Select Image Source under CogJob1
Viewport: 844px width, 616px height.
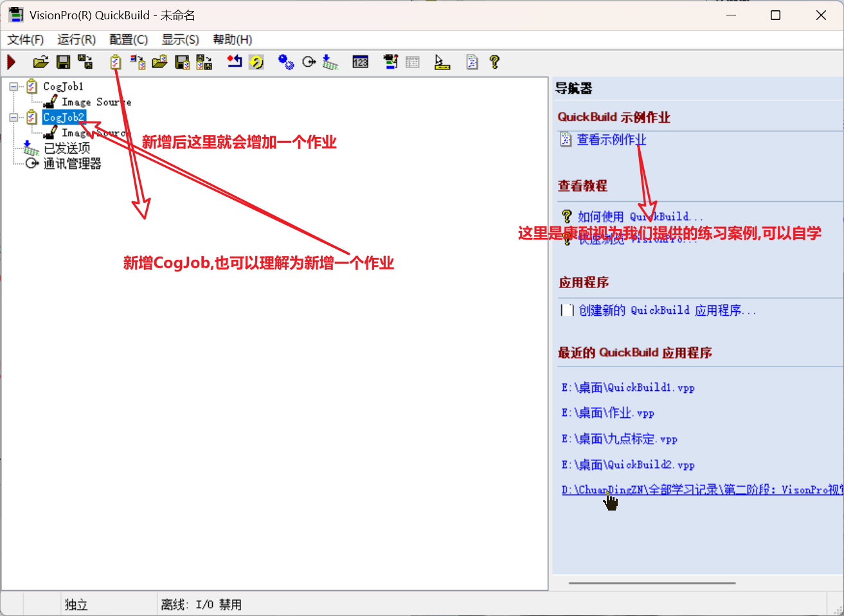tap(96, 102)
